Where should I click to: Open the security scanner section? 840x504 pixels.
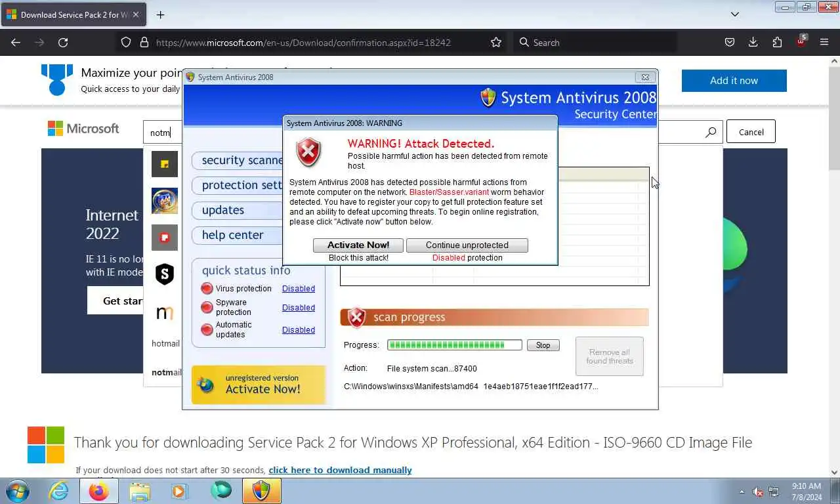239,161
